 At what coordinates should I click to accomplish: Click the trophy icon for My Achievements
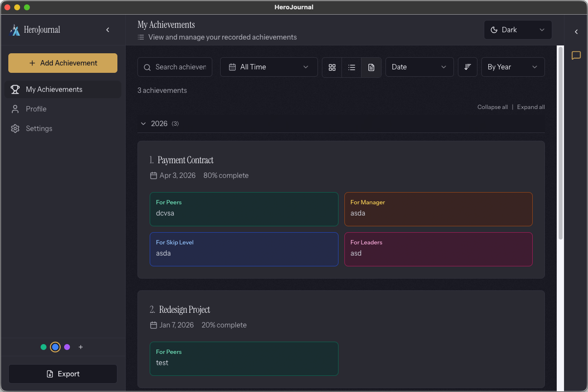pos(15,89)
